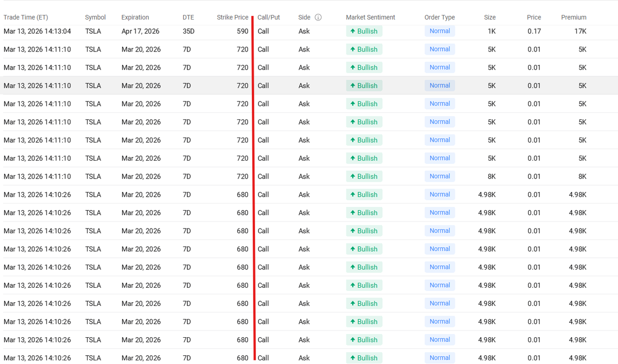
Task: Select the gray highlighted 14:11:10 trade row
Action: 309,85
